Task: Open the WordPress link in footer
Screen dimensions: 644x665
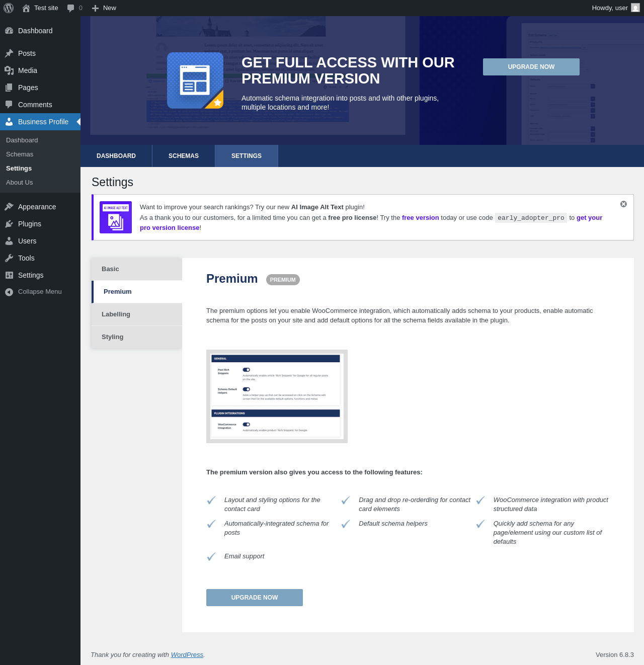Action: tap(187, 654)
